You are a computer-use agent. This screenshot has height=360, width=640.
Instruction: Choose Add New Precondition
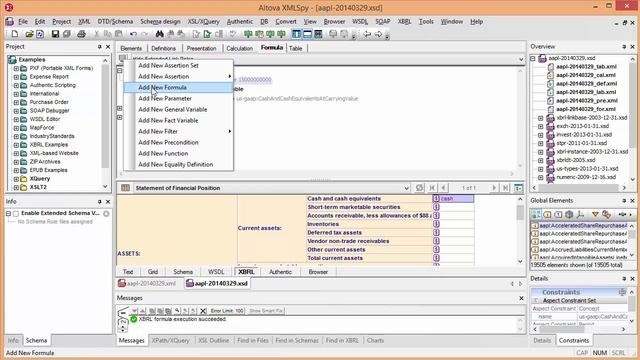point(179,142)
